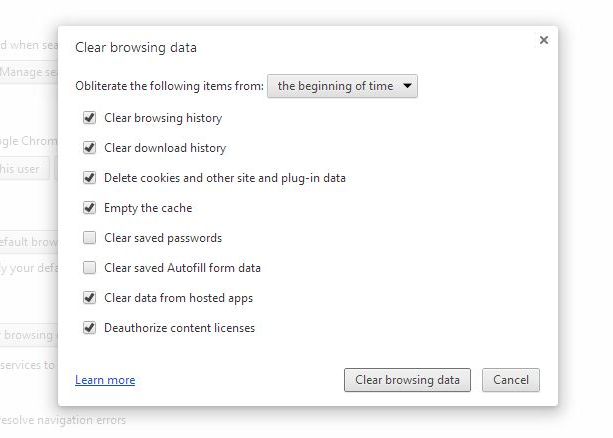This screenshot has height=438, width=613.
Task: Click the dimmed default browser button
Action: coord(30,241)
